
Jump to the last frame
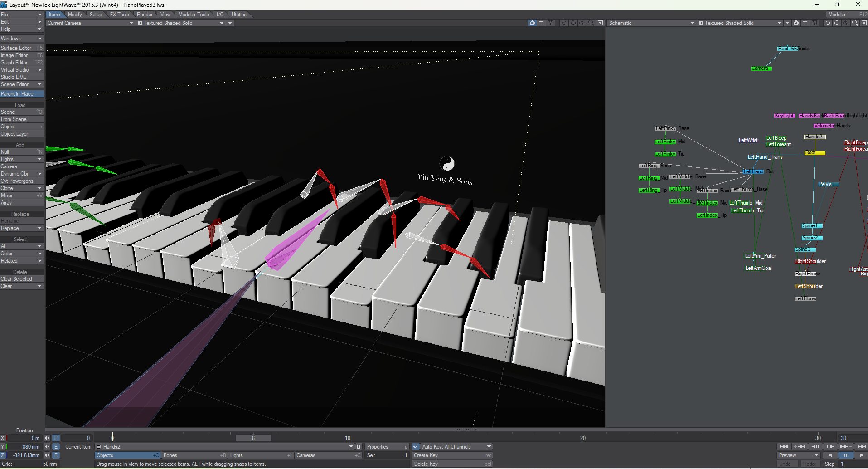(861, 447)
